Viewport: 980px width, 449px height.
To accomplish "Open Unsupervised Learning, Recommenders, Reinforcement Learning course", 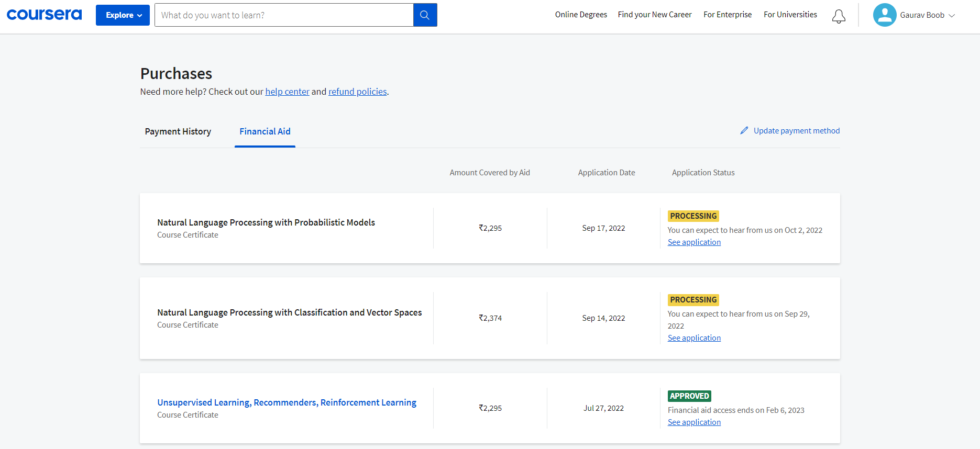I will click(287, 402).
